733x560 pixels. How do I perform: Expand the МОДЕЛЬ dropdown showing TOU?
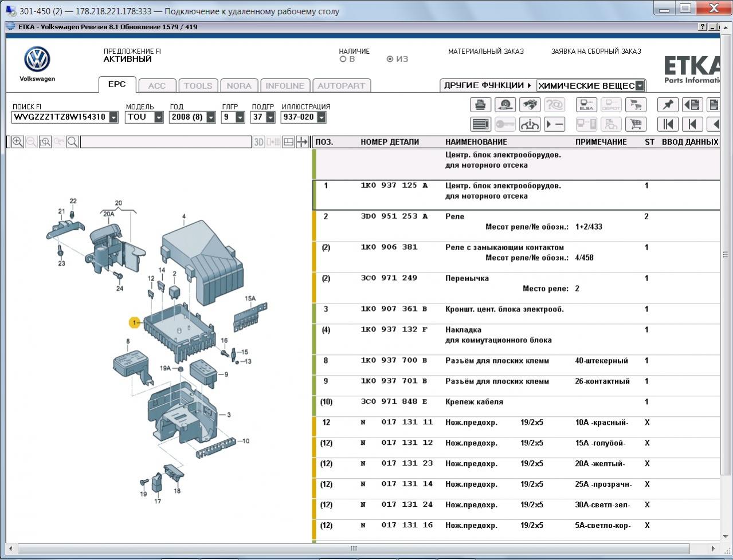159,117
